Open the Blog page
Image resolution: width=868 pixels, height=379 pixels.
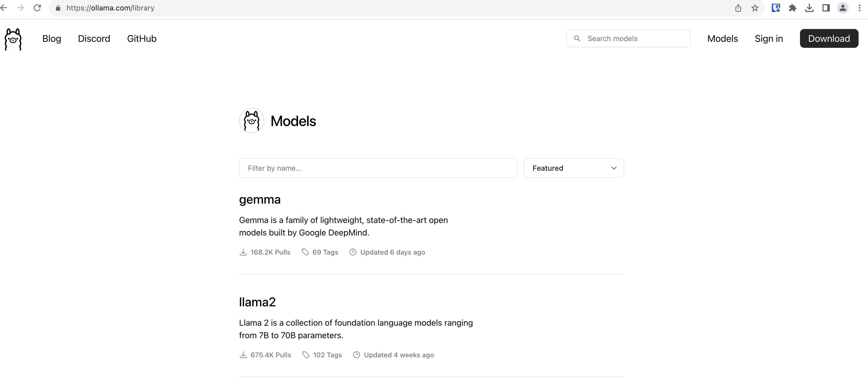[x=52, y=39]
